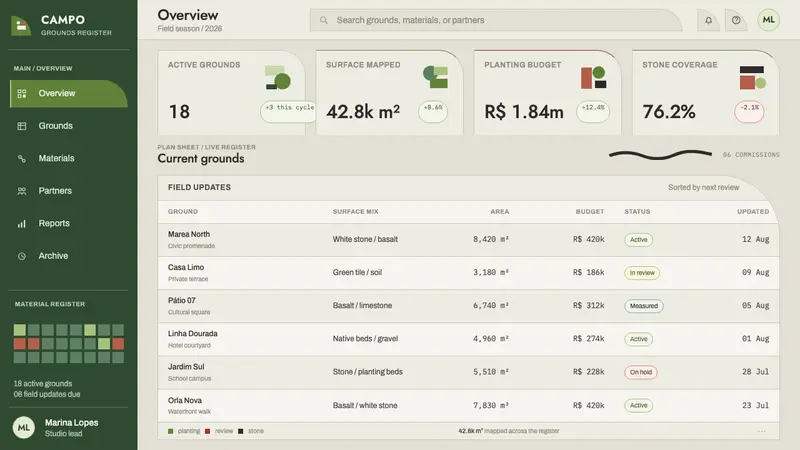Click Orla Nova's Active status pill
Image resolution: width=800 pixels, height=450 pixels.
pyautogui.click(x=638, y=406)
